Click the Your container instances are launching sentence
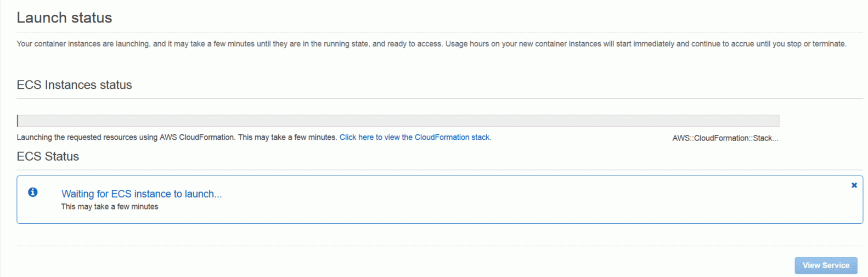The image size is (868, 277). 230,44
